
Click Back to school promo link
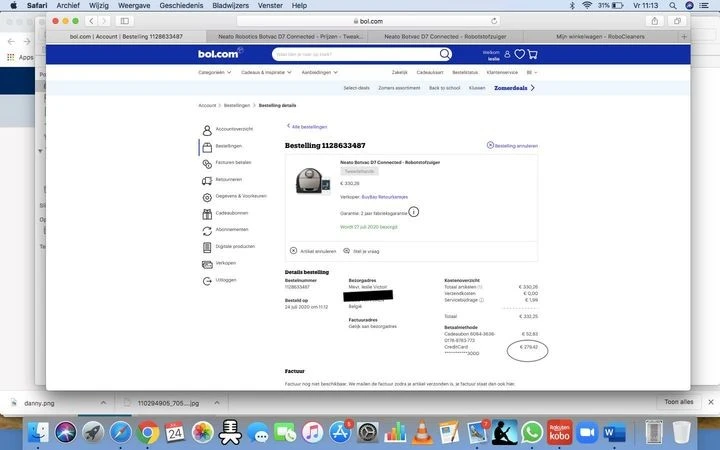[x=444, y=88]
